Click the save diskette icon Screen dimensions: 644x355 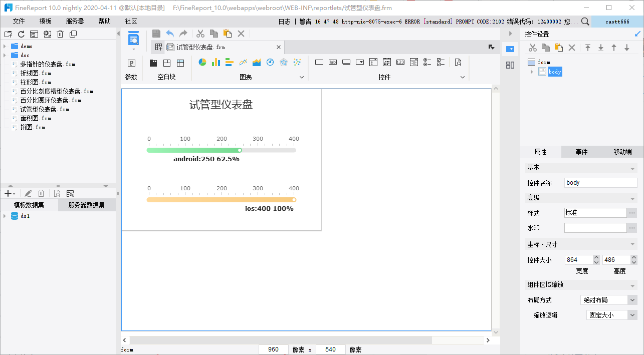156,34
